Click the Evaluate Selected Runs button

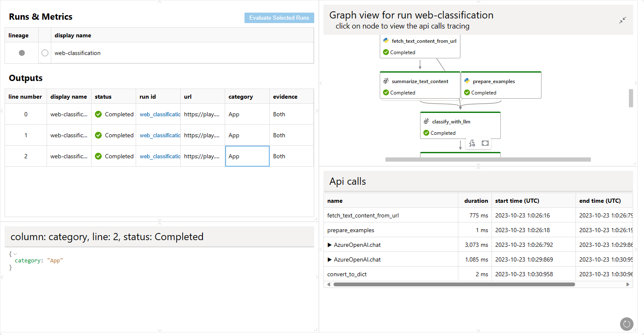tap(279, 18)
